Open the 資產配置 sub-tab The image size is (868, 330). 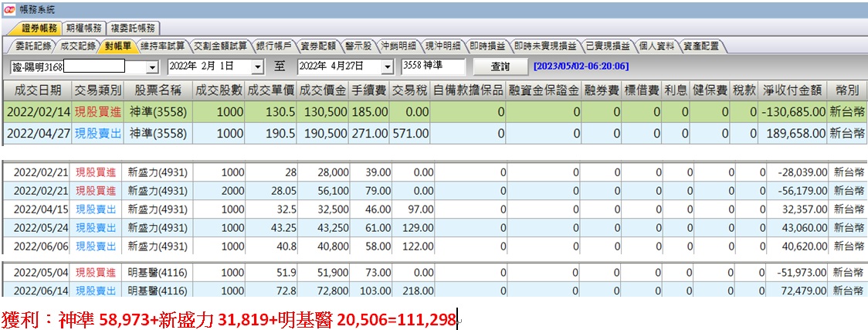pos(701,46)
